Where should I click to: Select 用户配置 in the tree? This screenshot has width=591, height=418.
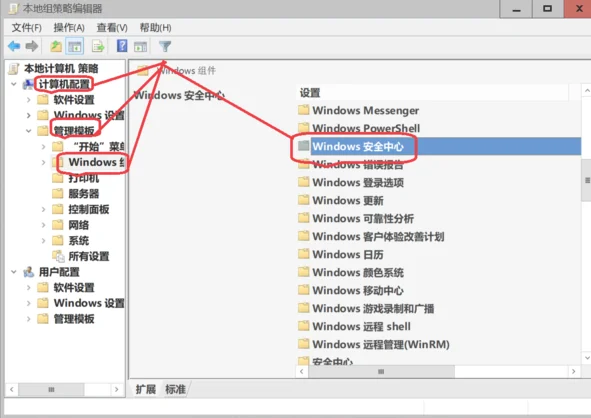point(59,272)
